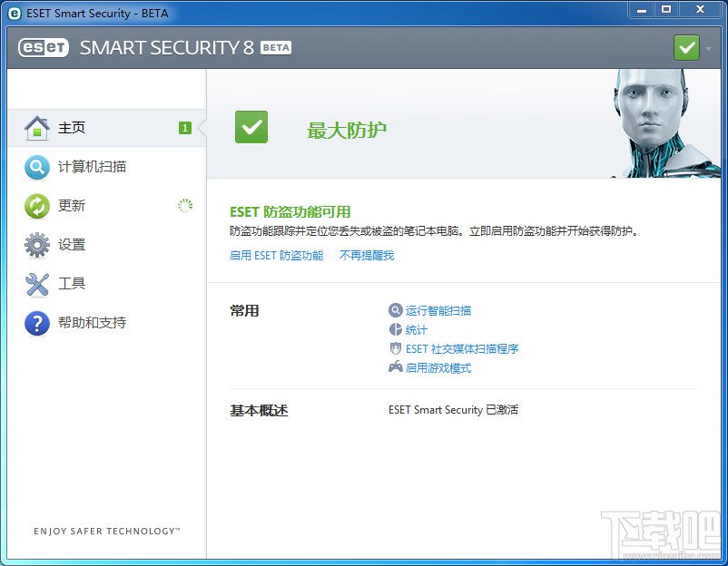Click 不再提醒我 link
The width and height of the screenshot is (728, 566).
[x=367, y=256]
